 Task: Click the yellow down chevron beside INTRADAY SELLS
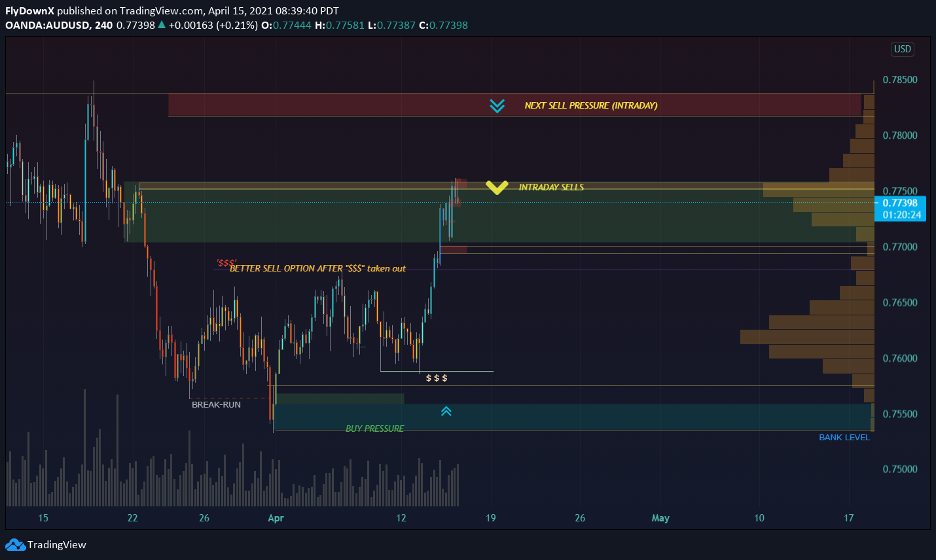(497, 188)
